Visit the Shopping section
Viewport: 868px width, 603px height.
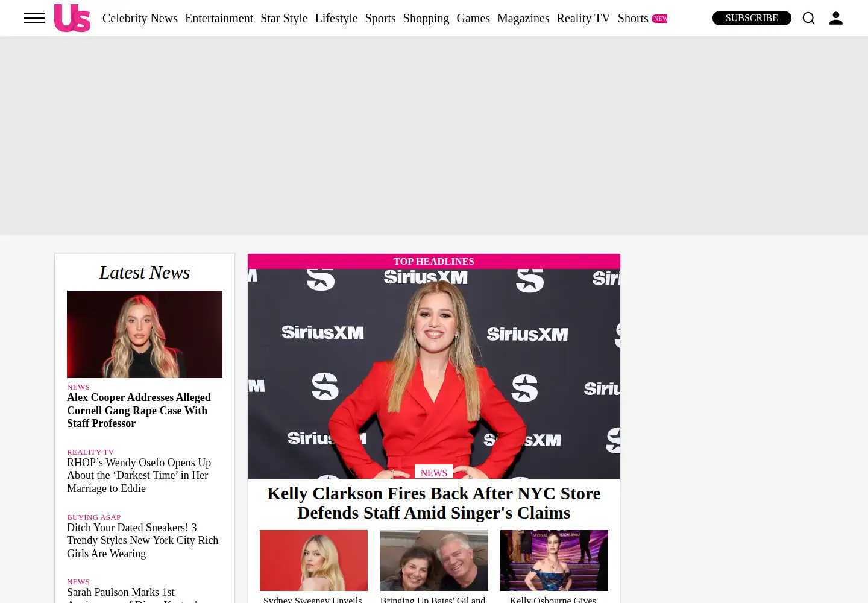[426, 18]
